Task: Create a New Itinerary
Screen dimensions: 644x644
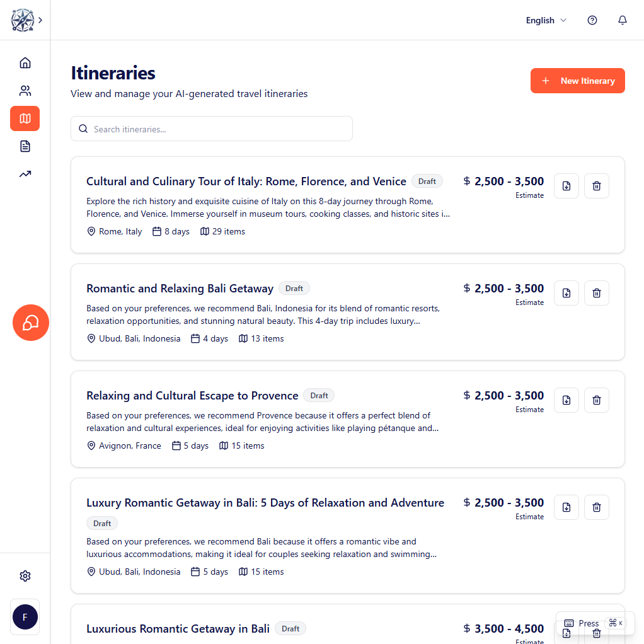Action: pos(577,81)
